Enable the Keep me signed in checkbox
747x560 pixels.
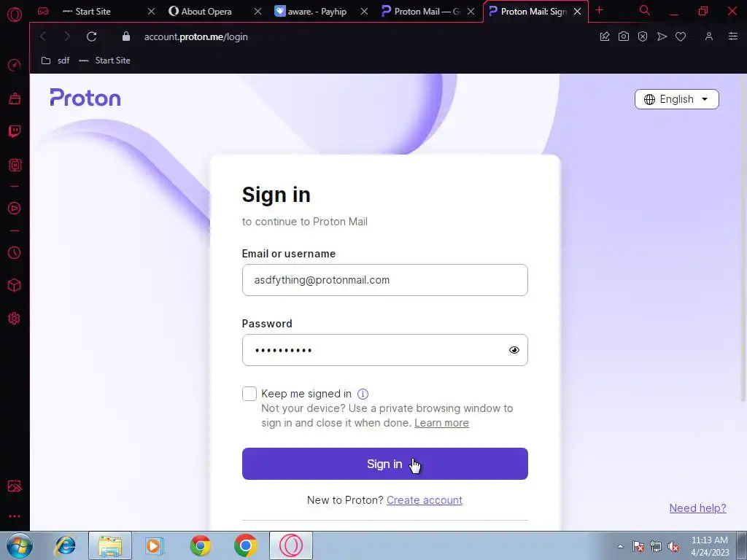click(x=249, y=394)
